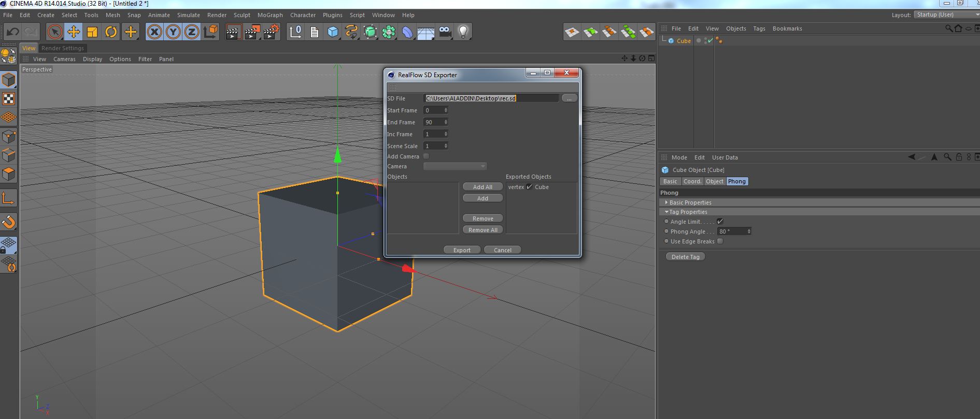Click the Make Editable cube icon

(x=9, y=80)
